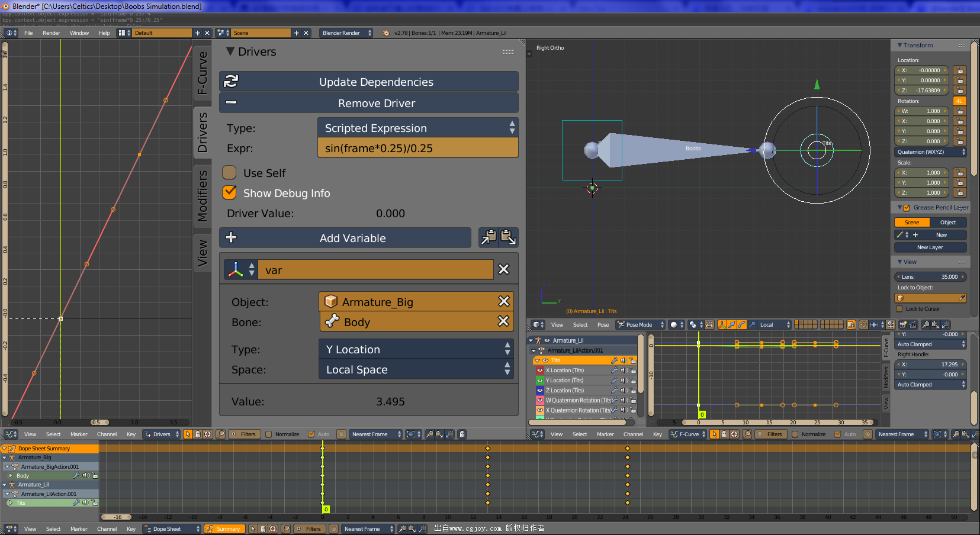Toggle the eye icon on the Y Location (Tits) channel

540,381
